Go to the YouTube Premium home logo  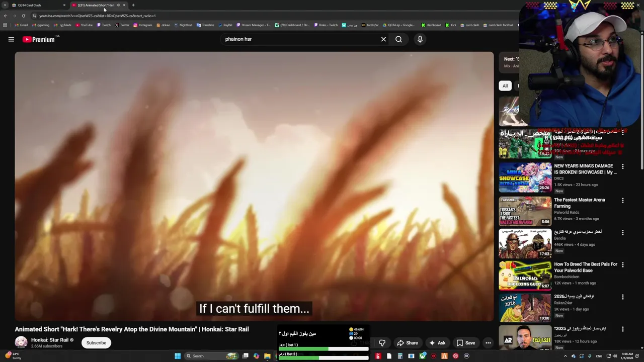(39, 39)
